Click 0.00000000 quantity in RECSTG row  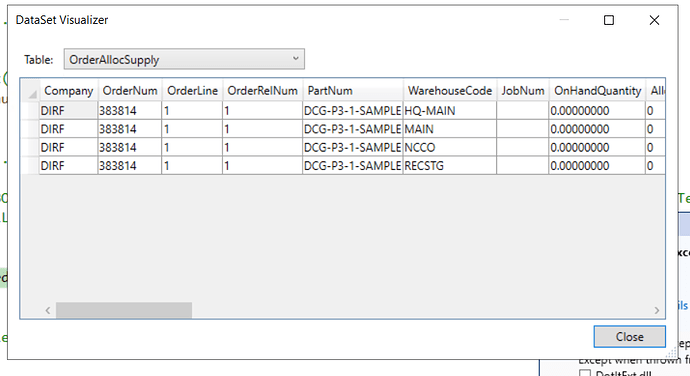(597, 166)
